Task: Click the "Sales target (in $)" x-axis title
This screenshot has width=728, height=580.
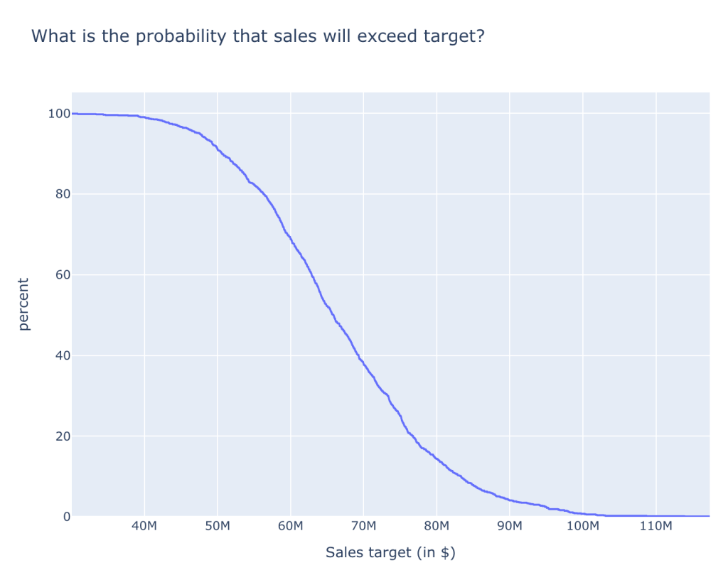Action: 390,553
